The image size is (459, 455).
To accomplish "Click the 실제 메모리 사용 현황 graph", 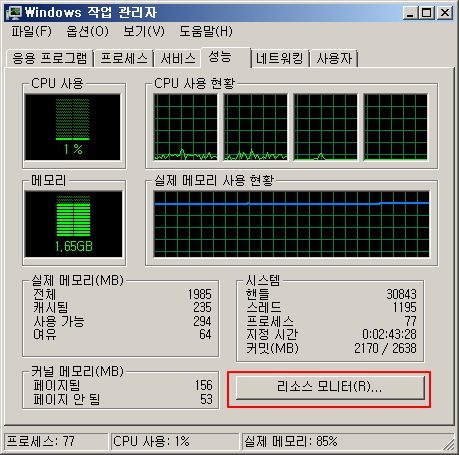I will pos(292,224).
